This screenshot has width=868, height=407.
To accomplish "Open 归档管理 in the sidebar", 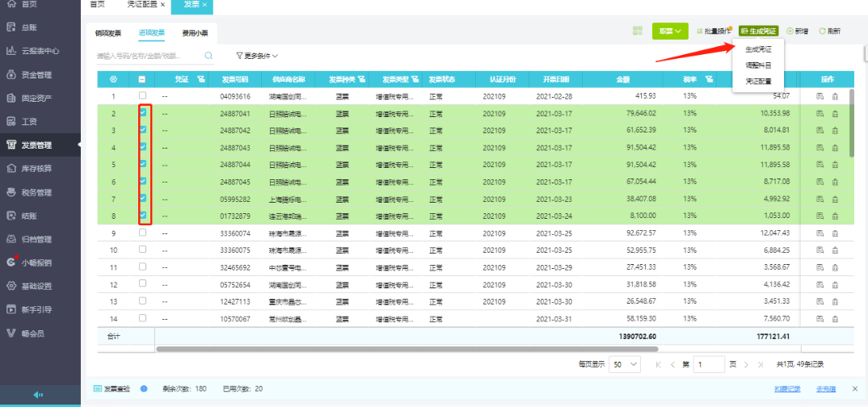I will 36,240.
